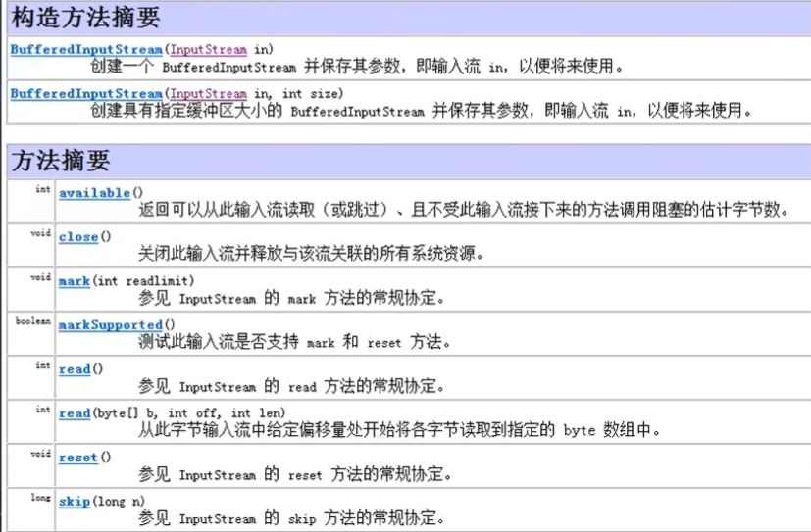Open the markSupported() method link

pyautogui.click(x=111, y=325)
